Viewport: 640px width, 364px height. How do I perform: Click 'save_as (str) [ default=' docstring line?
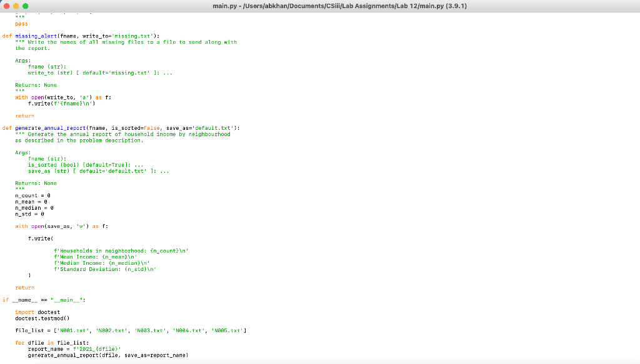98,171
